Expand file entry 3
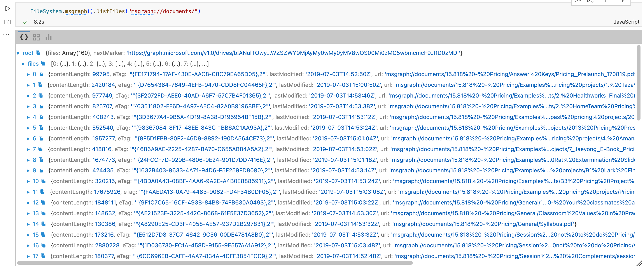 tap(28, 107)
